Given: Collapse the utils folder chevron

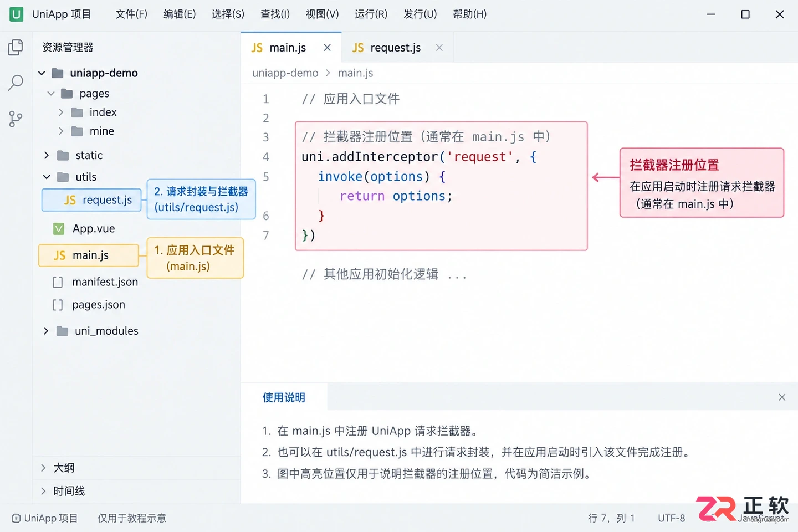Looking at the screenshot, I should pos(47,177).
